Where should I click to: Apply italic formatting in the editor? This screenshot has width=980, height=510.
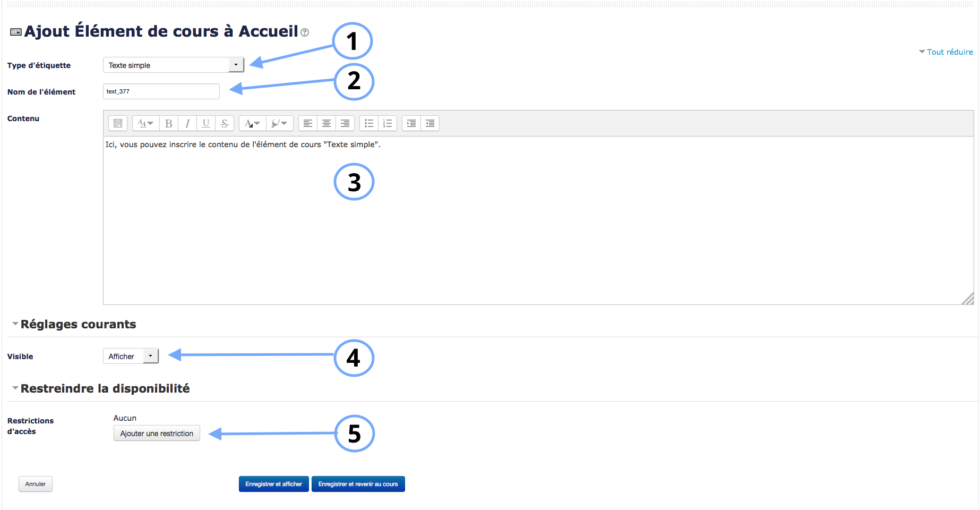click(x=187, y=124)
